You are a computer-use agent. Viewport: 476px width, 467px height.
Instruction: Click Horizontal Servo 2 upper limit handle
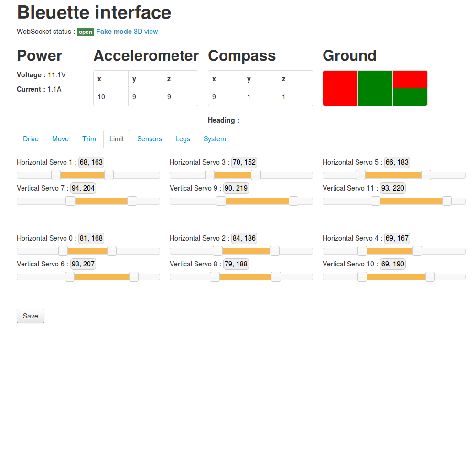pyautogui.click(x=274, y=251)
